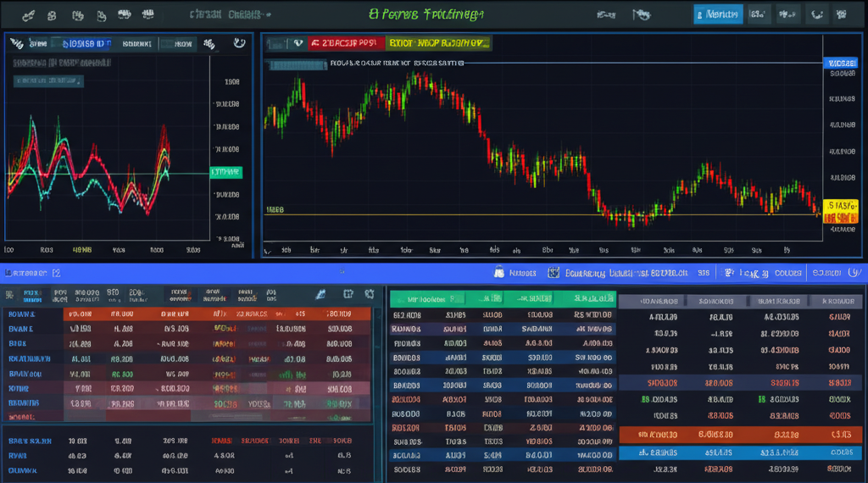
Task: Click the moon-shaped icon in the top-right toolbar
Action: click(817, 15)
